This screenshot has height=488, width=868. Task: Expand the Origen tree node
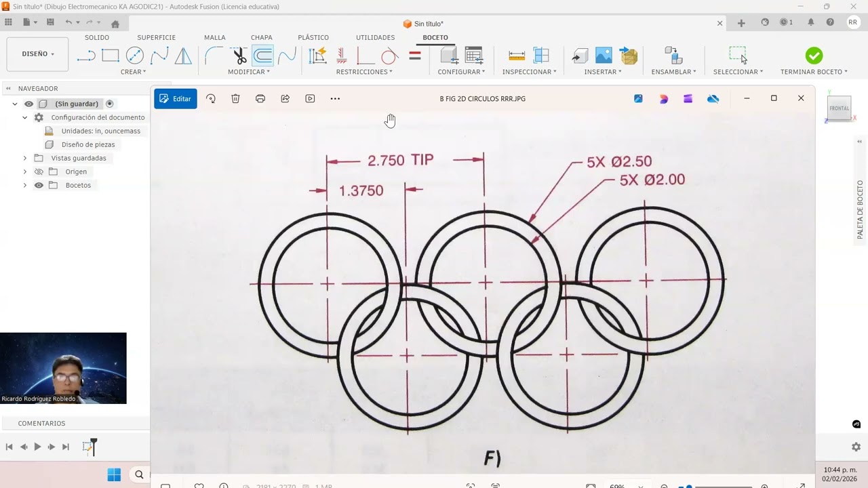coord(25,171)
